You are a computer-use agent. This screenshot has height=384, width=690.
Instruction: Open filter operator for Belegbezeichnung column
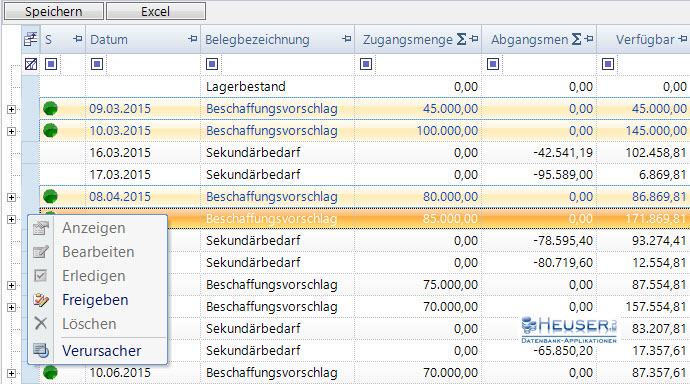click(212, 64)
